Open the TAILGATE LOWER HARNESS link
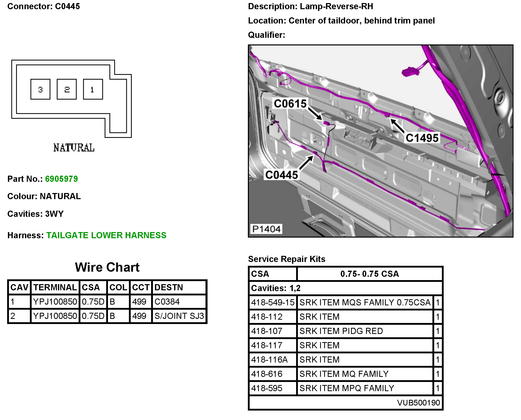 tap(106, 235)
